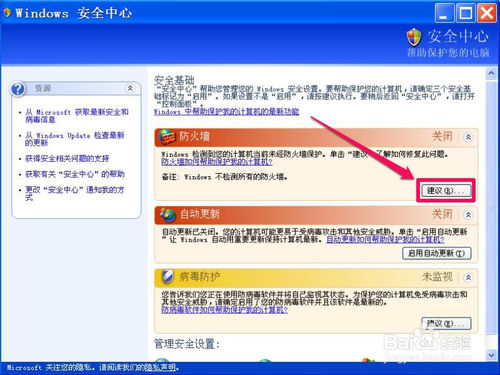The height and width of the screenshot is (375, 500).
Task: Minimize the Windows Security Center window
Action: (444, 13)
